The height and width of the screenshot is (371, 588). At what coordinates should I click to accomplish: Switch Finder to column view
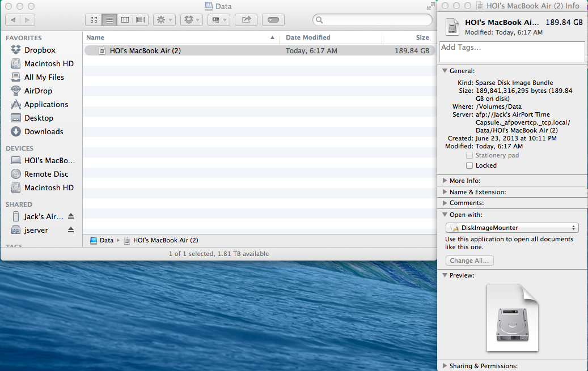[x=125, y=20]
